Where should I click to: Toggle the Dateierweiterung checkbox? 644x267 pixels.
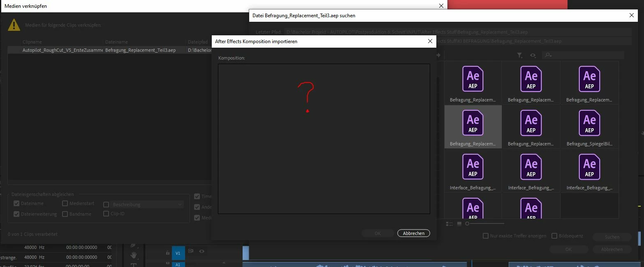[x=16, y=214]
